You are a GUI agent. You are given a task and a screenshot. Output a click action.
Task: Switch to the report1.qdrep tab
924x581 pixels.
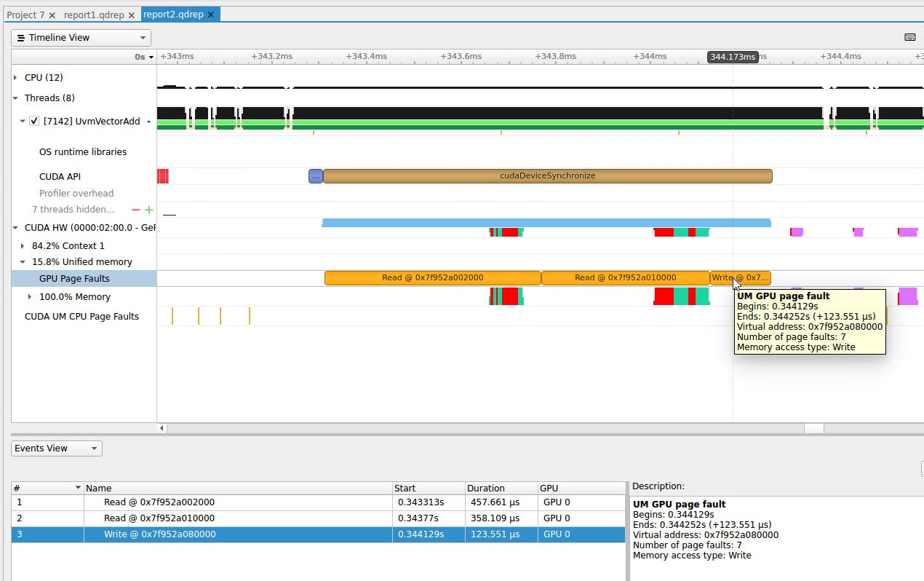pos(92,14)
